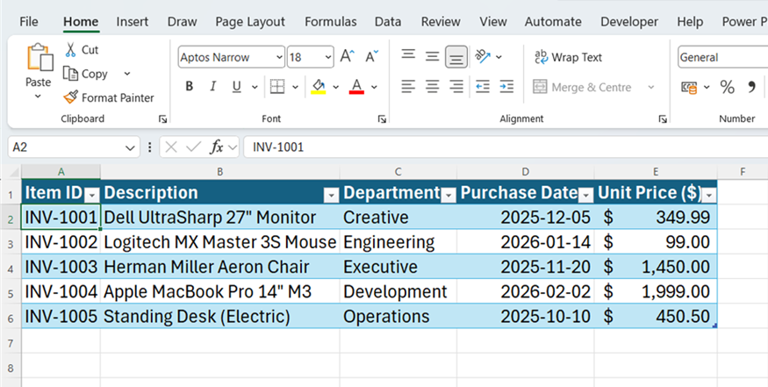The height and width of the screenshot is (387, 768).
Task: Apply Percent style
Action: coord(727,87)
